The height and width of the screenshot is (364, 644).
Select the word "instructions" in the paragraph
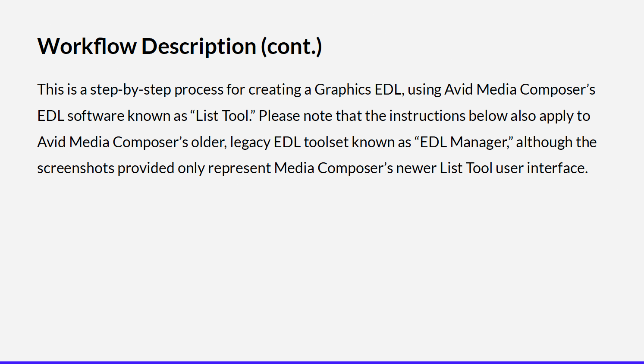click(x=427, y=116)
